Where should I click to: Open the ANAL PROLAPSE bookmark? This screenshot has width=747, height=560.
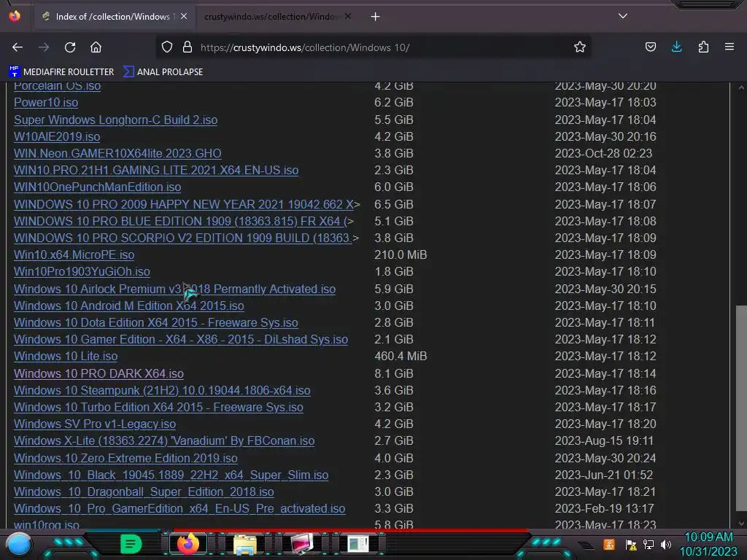[x=163, y=72]
